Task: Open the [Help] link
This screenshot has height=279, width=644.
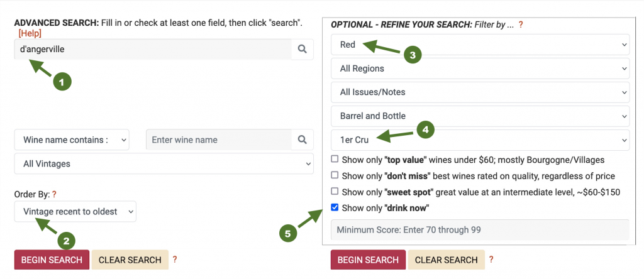Action: pyautogui.click(x=30, y=33)
